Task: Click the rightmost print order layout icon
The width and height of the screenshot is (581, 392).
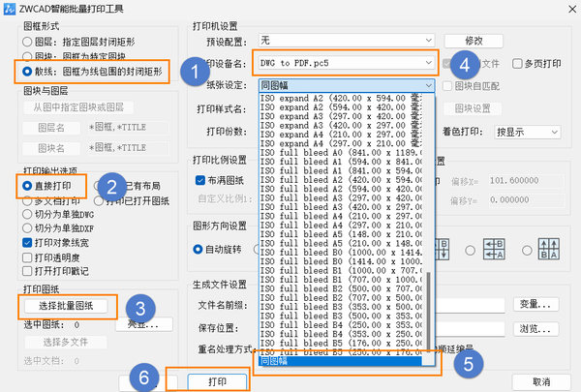Action: tap(550, 248)
